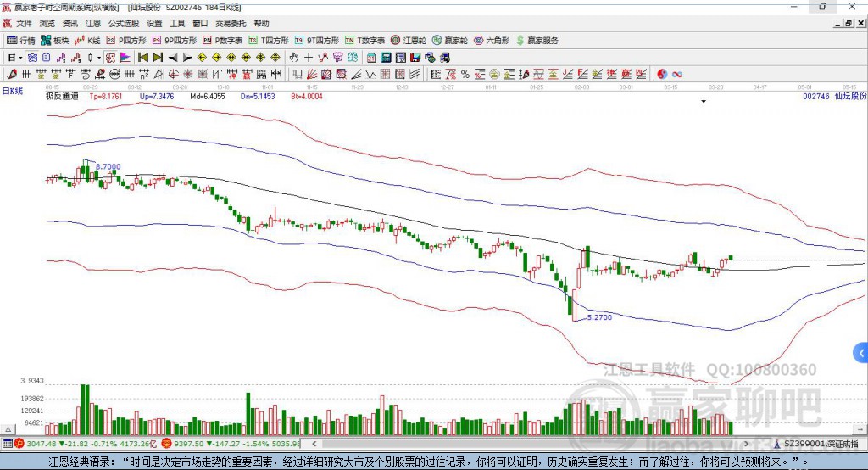The height and width of the screenshot is (470, 868).
Task: Click the last volume bar on right
Action: pyautogui.click(x=731, y=428)
